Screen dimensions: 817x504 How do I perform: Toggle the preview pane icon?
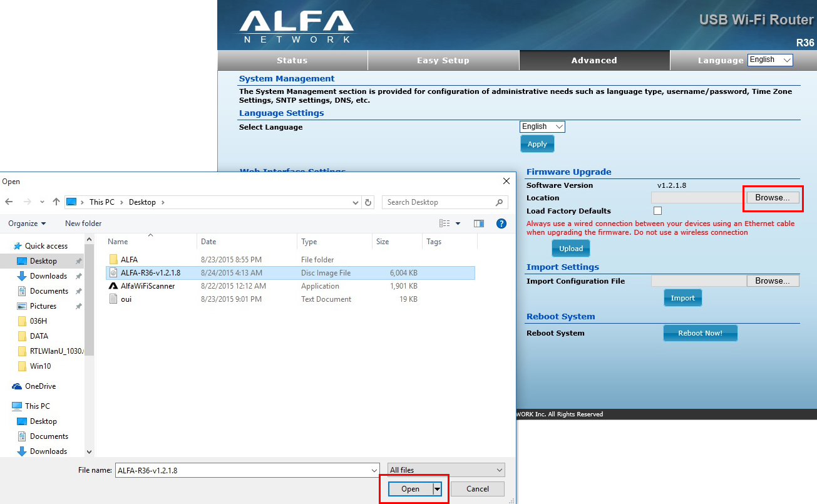click(479, 224)
